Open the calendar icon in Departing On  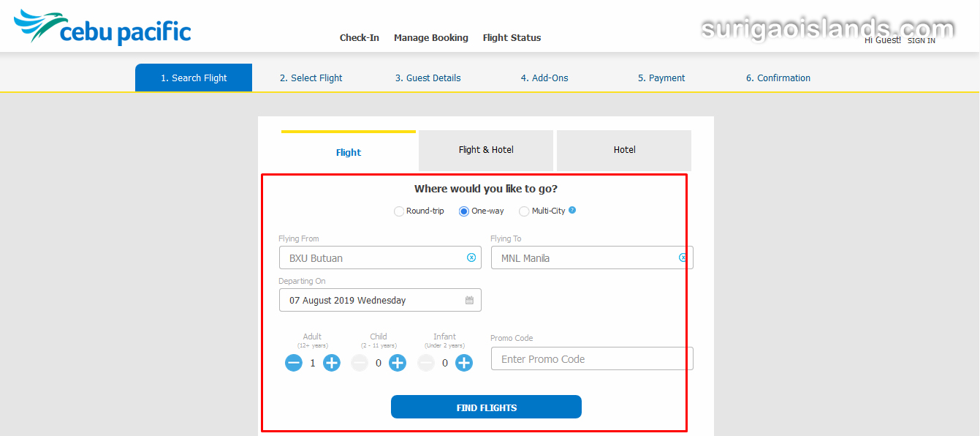tap(469, 300)
